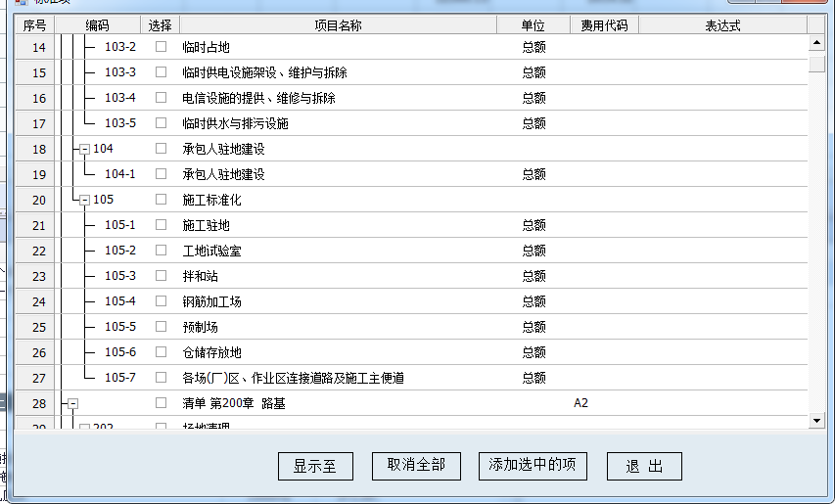This screenshot has height=504, width=835.
Task: Select the 105-7 code in tree
Action: [120, 378]
